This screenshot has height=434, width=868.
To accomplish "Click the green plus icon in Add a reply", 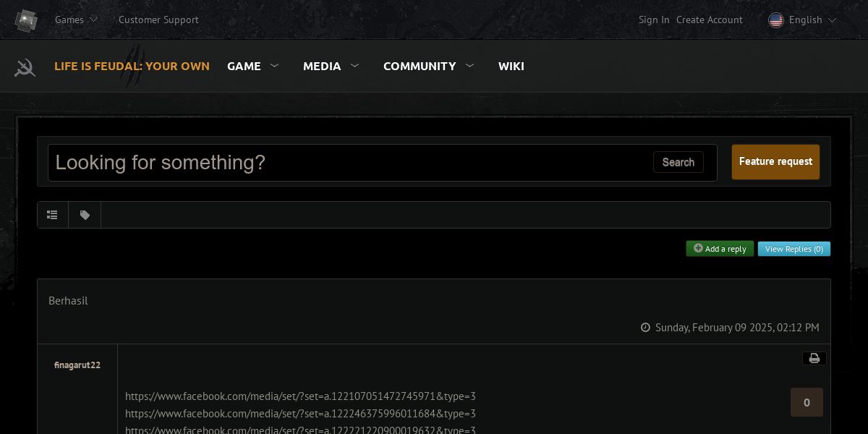I will [x=698, y=248].
